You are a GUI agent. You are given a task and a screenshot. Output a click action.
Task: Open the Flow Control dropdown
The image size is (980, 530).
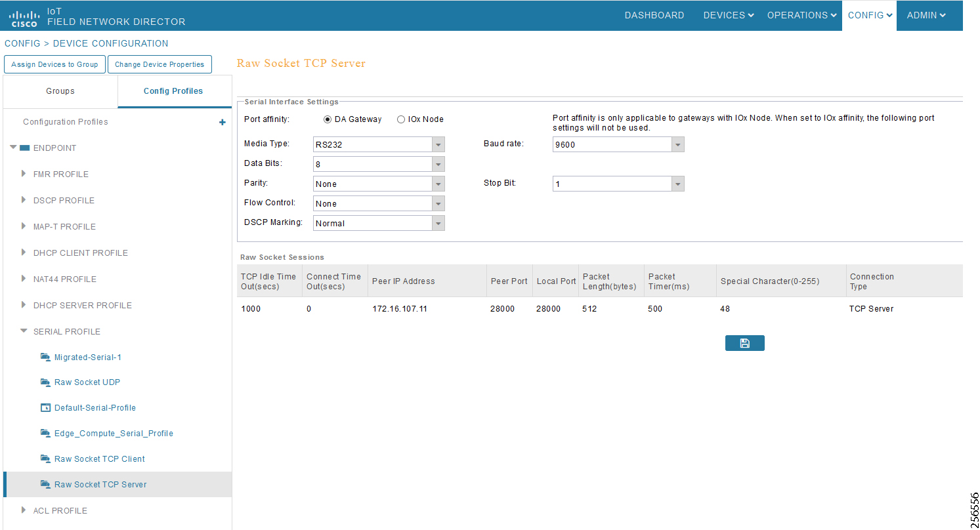[x=438, y=203]
